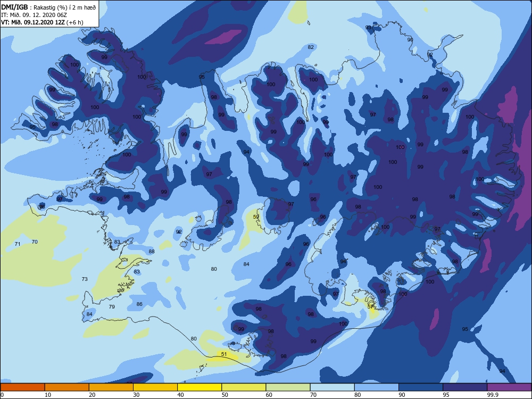
Task: Click the '88' humidity value on the map
Action: coord(152,252)
